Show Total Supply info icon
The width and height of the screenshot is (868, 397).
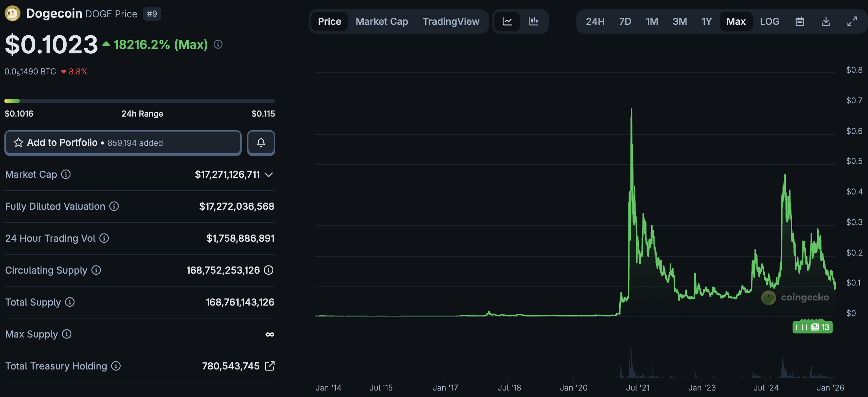[70, 302]
